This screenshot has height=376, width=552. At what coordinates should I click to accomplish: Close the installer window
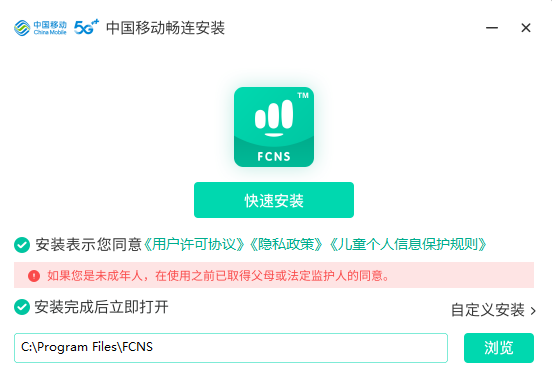(x=526, y=27)
